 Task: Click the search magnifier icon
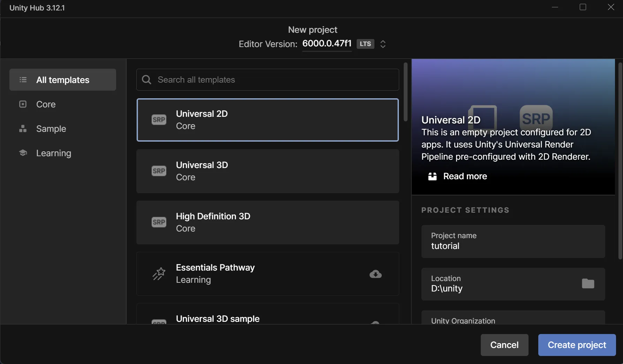pyautogui.click(x=146, y=79)
